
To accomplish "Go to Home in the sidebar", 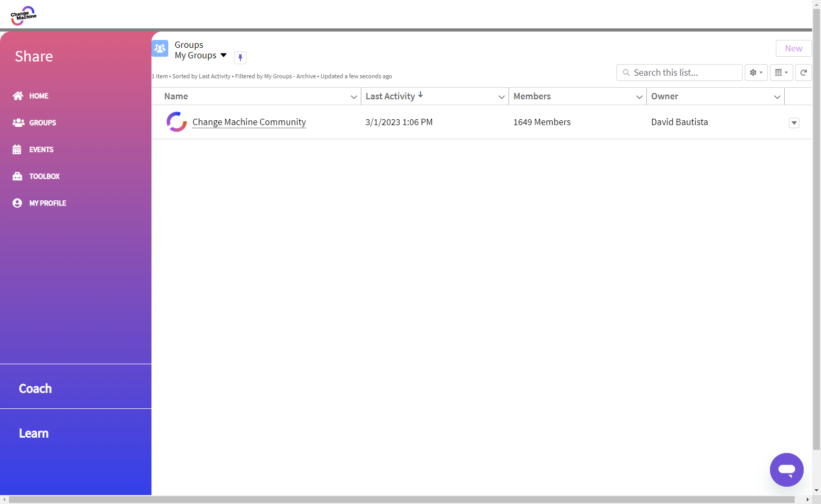I will coord(38,96).
